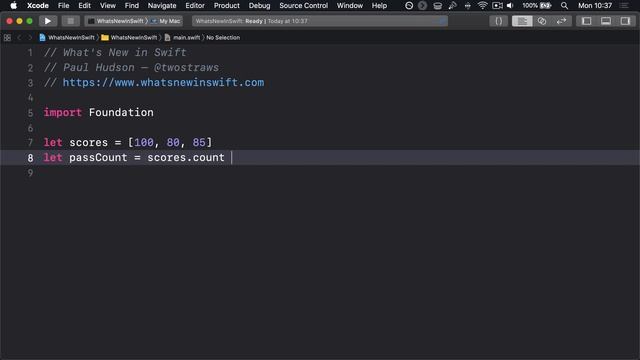Show the Assistant editor
Image resolution: width=640 pixels, height=360 pixels.
coord(542,21)
